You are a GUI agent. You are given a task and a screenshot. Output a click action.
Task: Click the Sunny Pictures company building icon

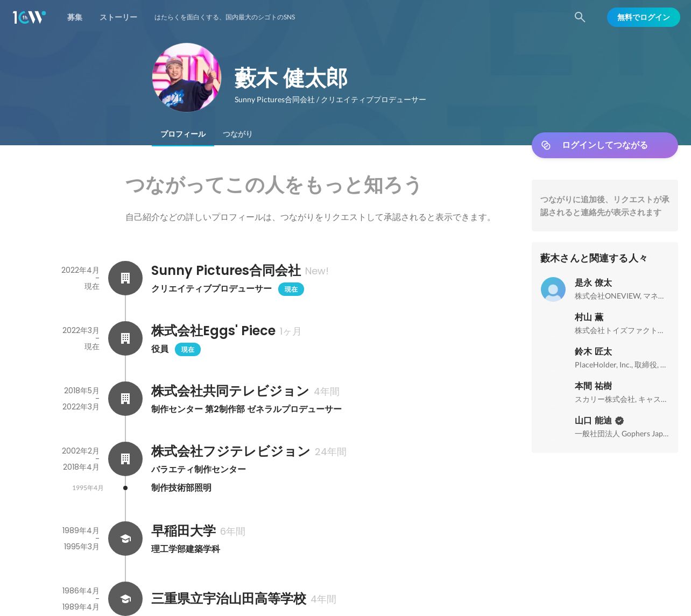[x=125, y=278]
